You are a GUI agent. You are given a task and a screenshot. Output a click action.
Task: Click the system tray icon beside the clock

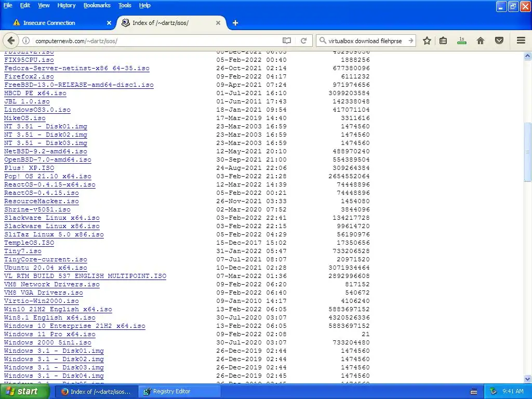tap(494, 392)
